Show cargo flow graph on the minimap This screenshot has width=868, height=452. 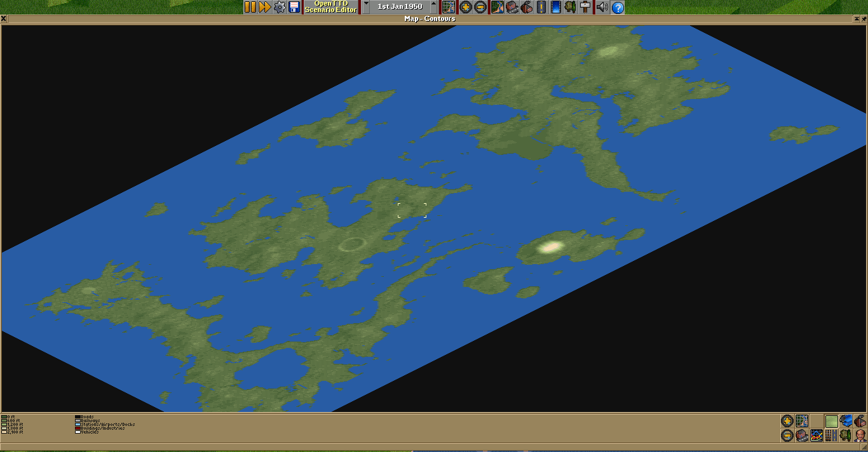(817, 435)
